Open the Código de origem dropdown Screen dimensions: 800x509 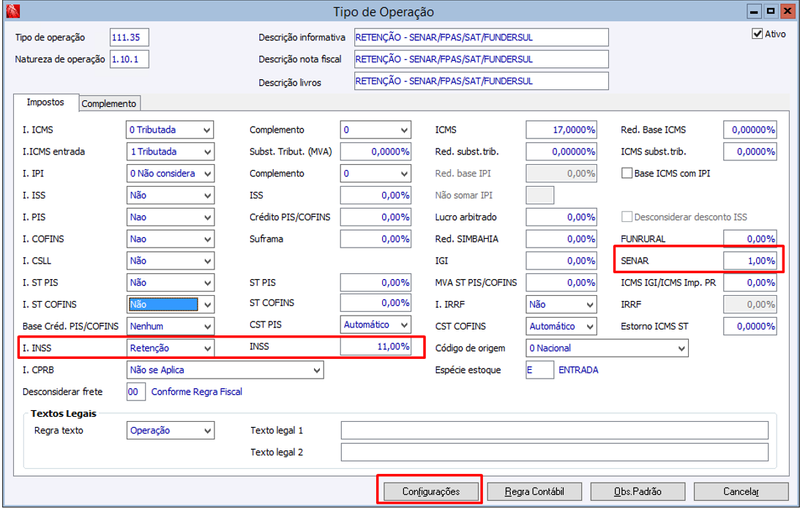(x=607, y=348)
